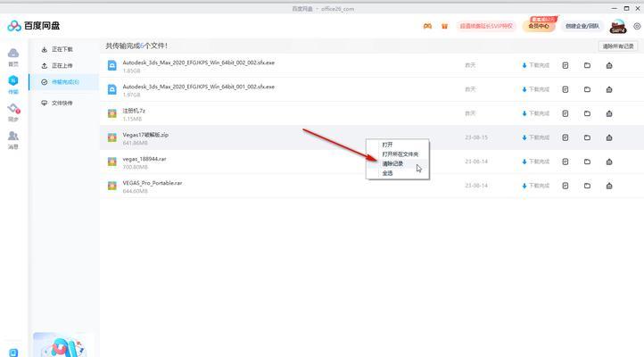Select the 传输完成(6) tab
The height and width of the screenshot is (357, 644).
pyautogui.click(x=62, y=82)
